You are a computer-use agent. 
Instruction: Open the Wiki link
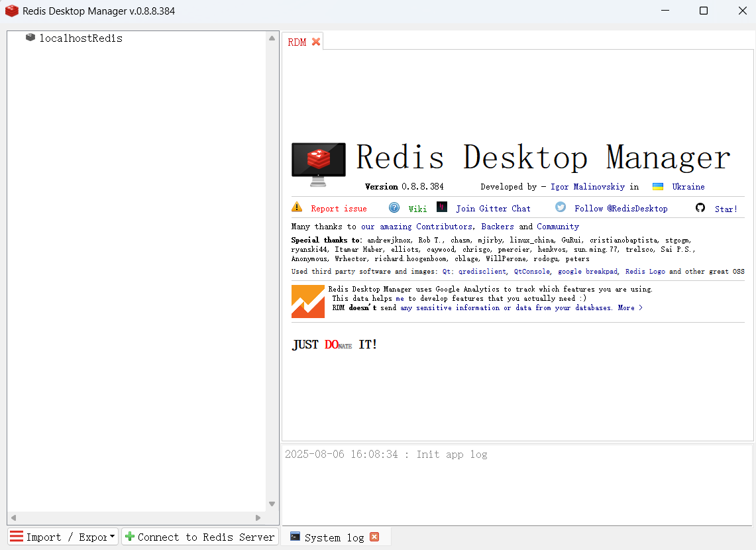coord(417,209)
